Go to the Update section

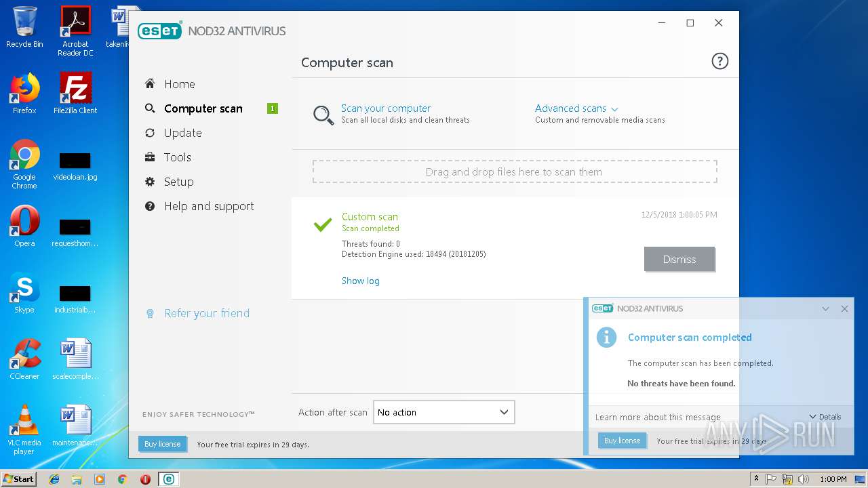pos(182,133)
